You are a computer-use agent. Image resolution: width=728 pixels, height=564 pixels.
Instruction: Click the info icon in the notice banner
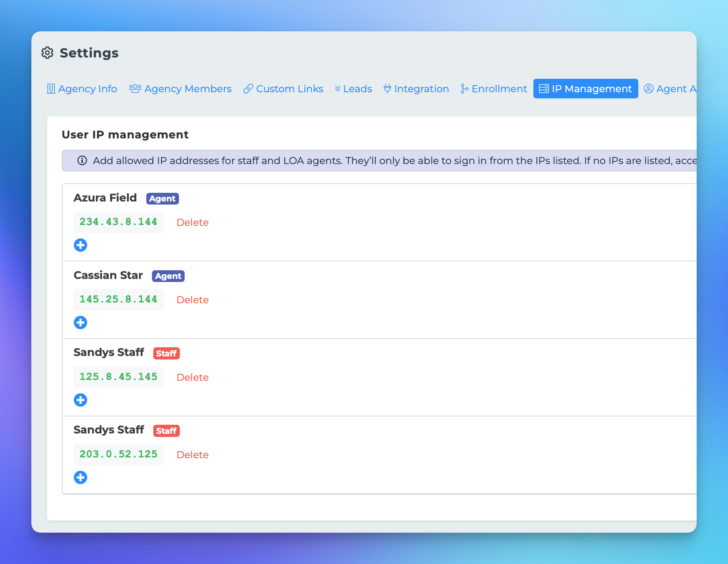click(82, 161)
